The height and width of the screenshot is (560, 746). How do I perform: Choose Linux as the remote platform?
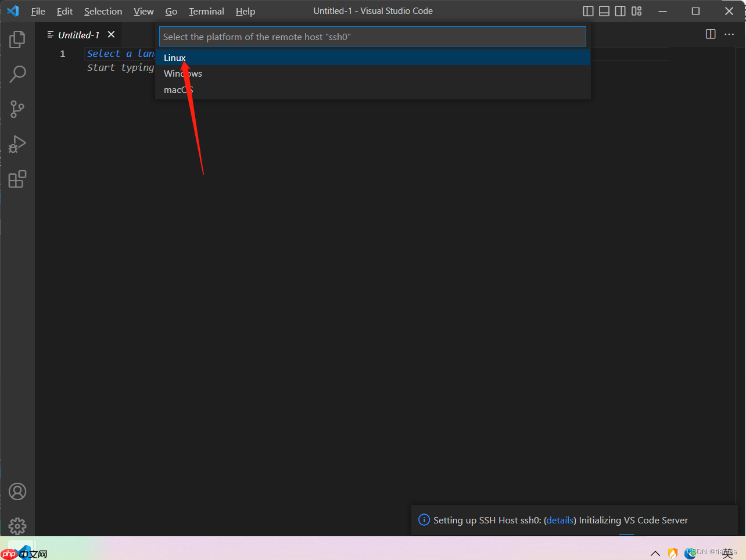pos(373,58)
